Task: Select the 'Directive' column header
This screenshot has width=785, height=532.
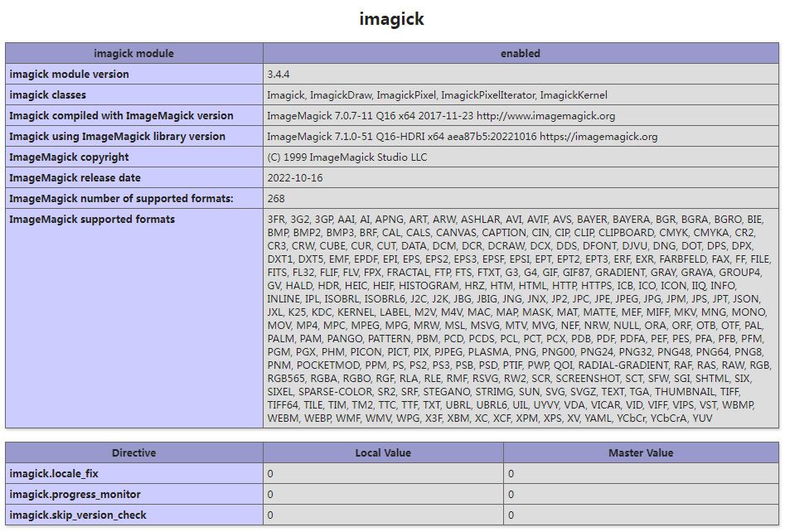Action: [134, 453]
